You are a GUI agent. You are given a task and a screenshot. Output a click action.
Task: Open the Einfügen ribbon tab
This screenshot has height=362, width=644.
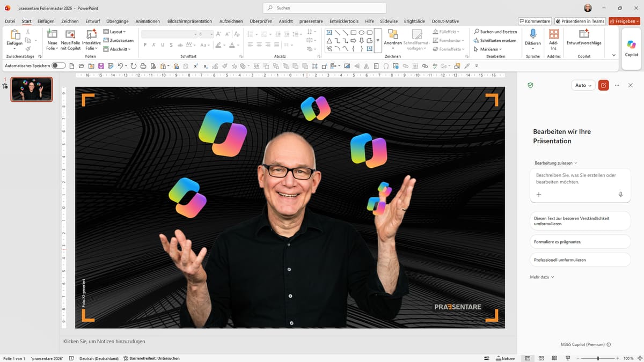[x=46, y=21]
